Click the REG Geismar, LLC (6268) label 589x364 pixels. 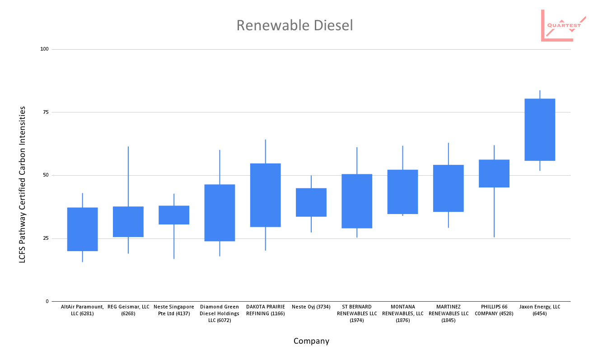tap(128, 310)
